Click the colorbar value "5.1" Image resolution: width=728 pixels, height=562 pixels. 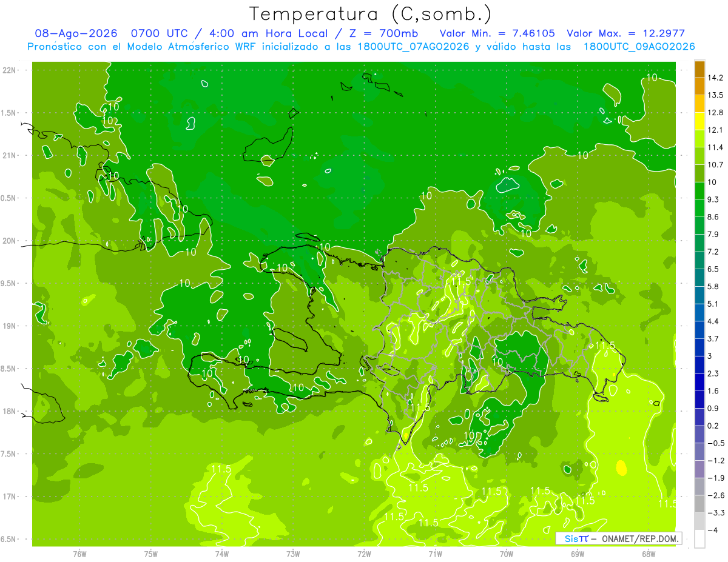[713, 304]
